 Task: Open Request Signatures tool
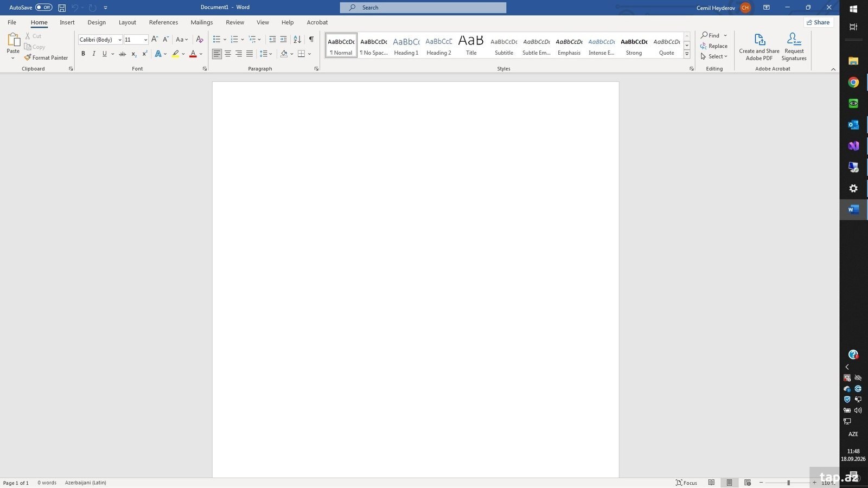tap(794, 47)
